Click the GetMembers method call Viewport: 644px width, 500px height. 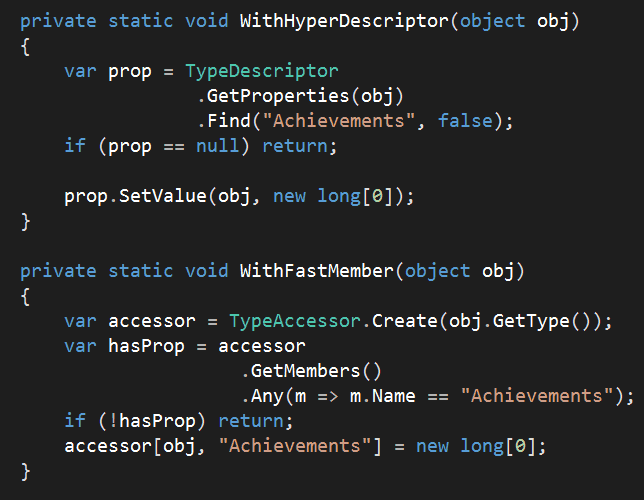[x=306, y=371]
